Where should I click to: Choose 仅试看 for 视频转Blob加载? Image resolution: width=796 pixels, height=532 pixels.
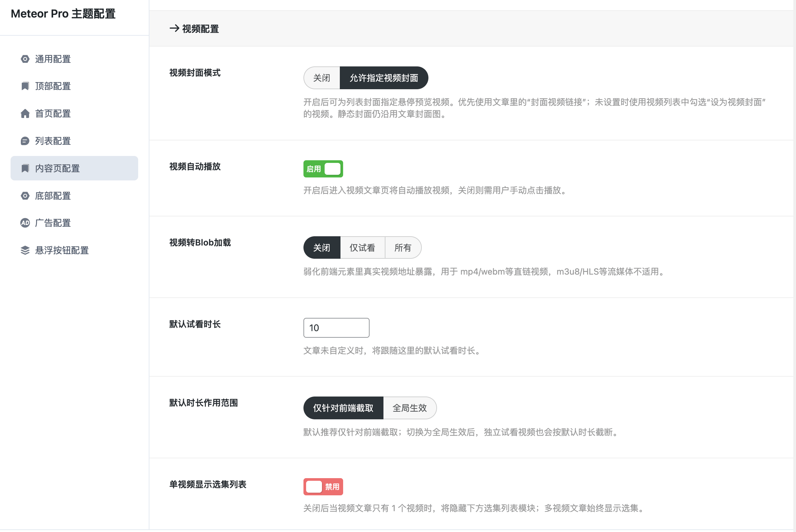click(x=362, y=248)
